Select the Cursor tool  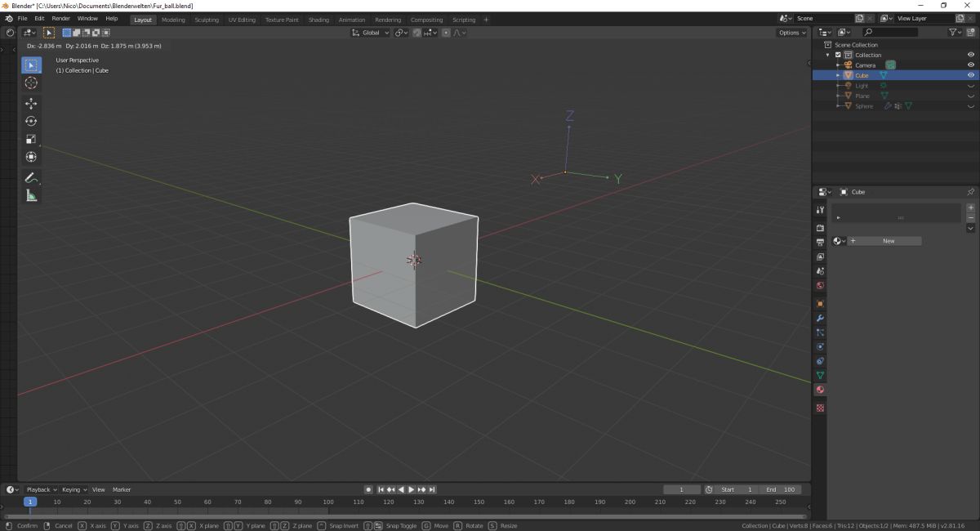(31, 83)
